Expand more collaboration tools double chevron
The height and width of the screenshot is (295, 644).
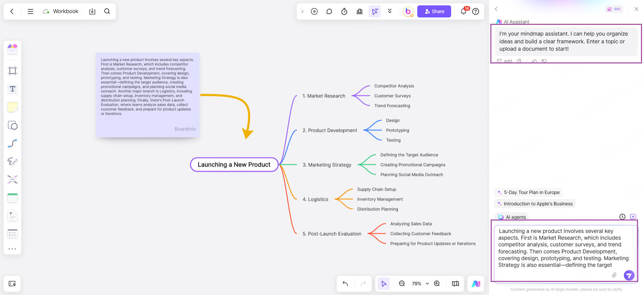pos(390,11)
